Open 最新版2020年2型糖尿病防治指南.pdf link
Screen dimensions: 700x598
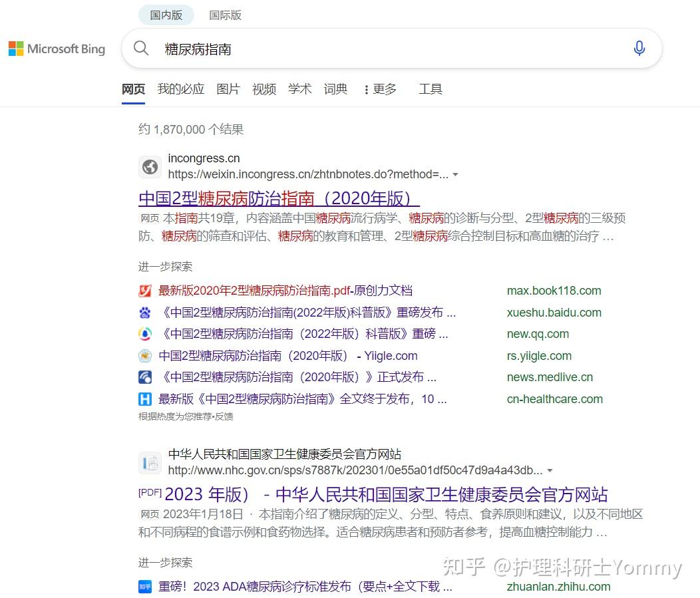(285, 291)
